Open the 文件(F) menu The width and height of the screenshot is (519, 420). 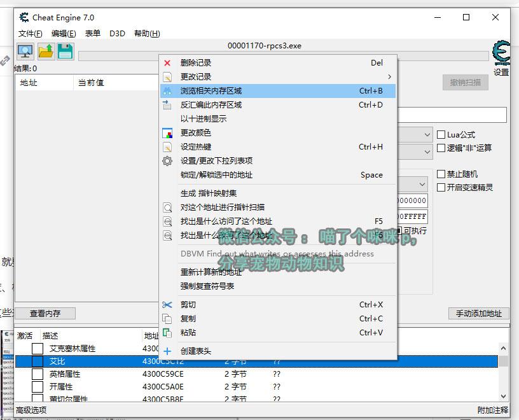tap(30, 34)
